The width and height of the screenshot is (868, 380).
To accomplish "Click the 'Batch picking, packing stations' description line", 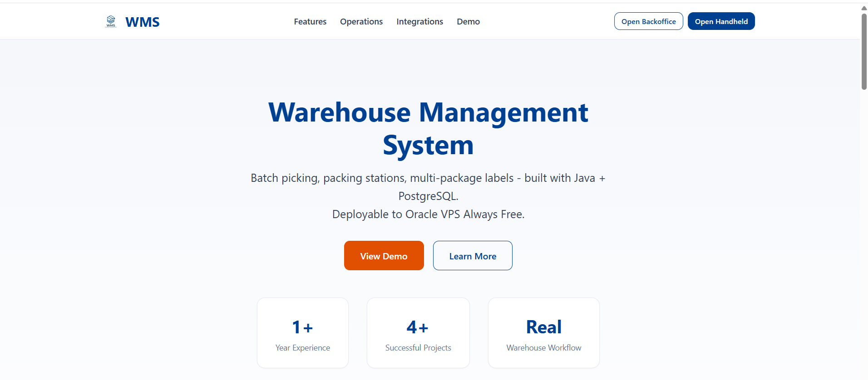I will (x=428, y=187).
